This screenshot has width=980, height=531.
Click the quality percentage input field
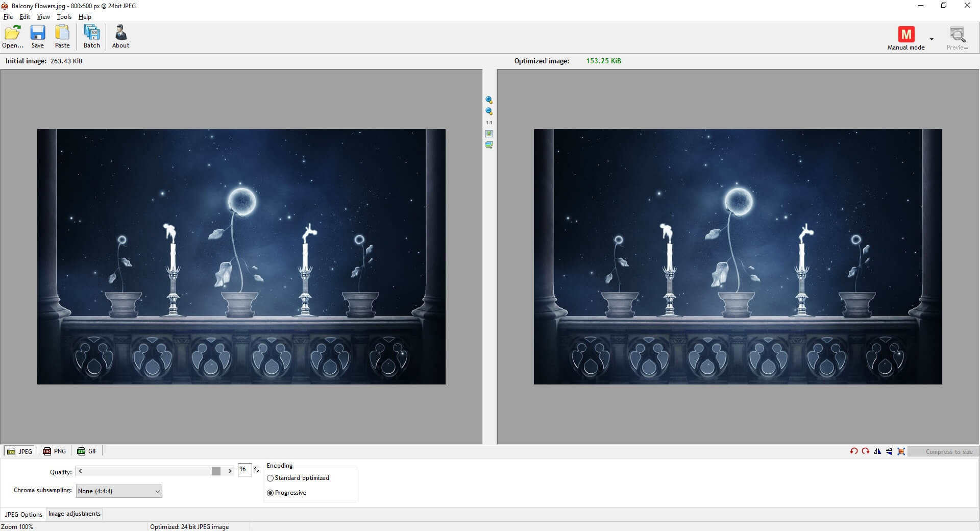click(x=244, y=470)
